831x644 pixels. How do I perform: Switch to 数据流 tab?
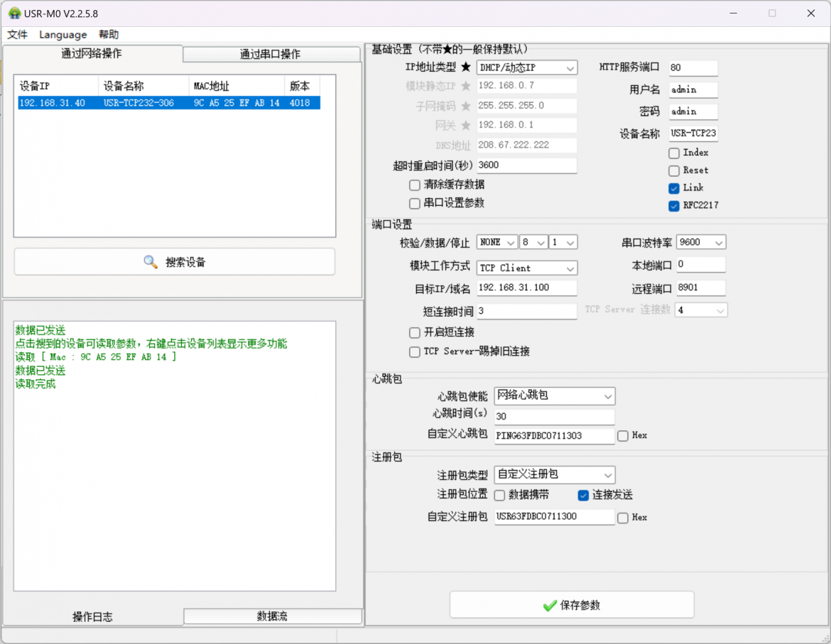pyautogui.click(x=273, y=616)
